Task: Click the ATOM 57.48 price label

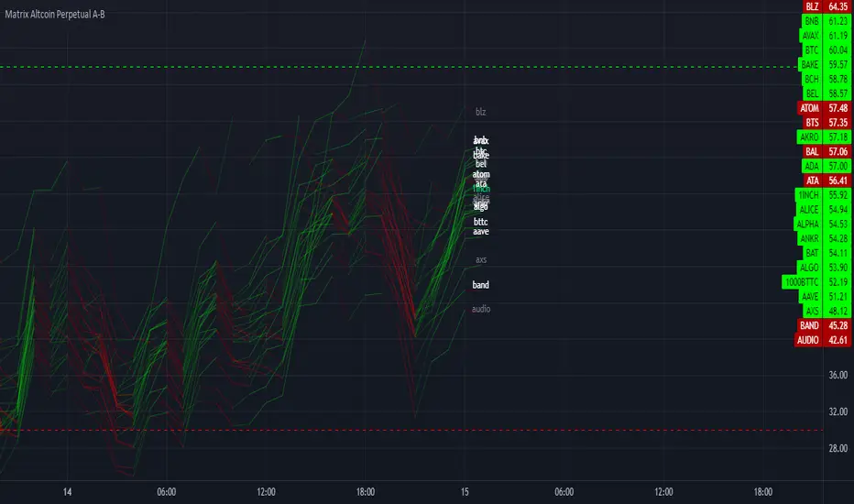Action: coord(824,108)
